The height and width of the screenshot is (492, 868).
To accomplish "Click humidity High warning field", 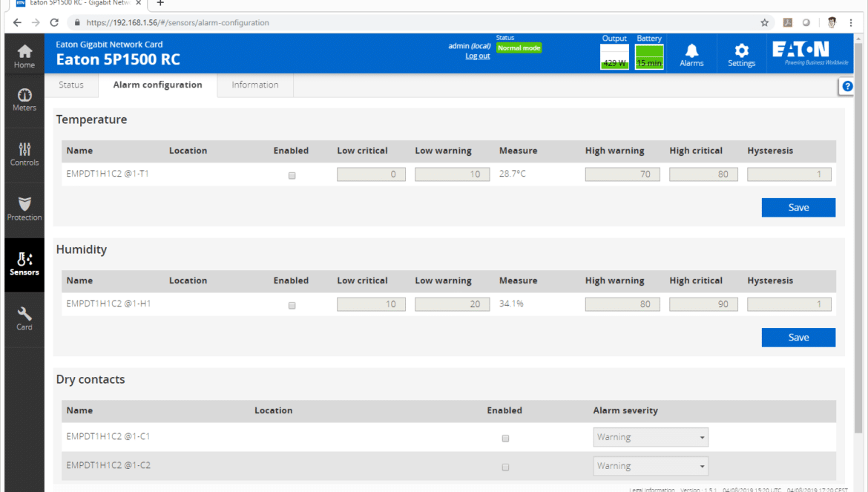I will (x=622, y=304).
